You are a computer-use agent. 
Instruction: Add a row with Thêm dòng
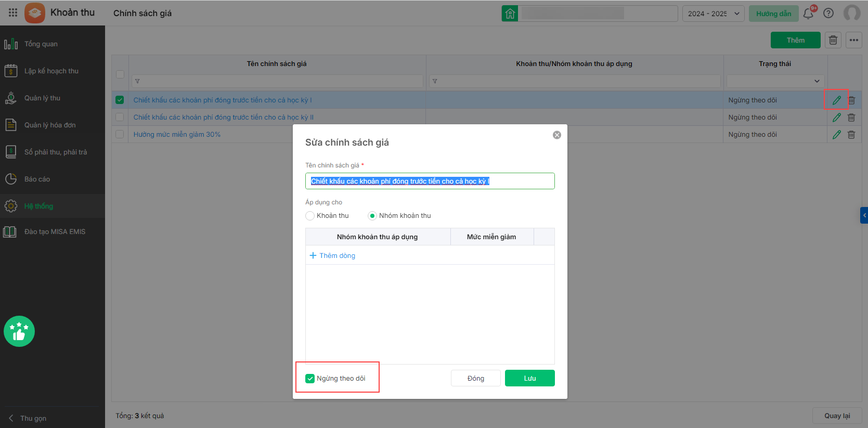[333, 256]
